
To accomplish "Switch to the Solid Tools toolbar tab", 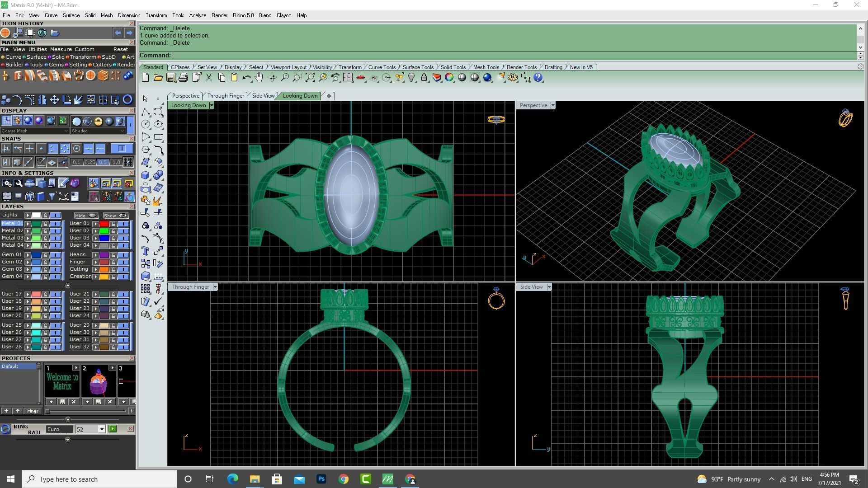I will click(453, 67).
